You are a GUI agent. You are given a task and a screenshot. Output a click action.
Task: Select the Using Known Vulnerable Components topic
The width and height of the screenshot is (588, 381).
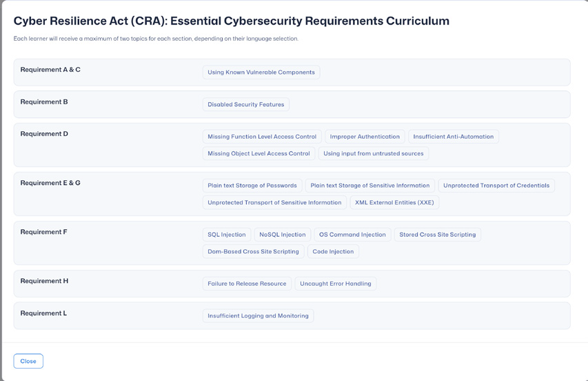pos(261,72)
